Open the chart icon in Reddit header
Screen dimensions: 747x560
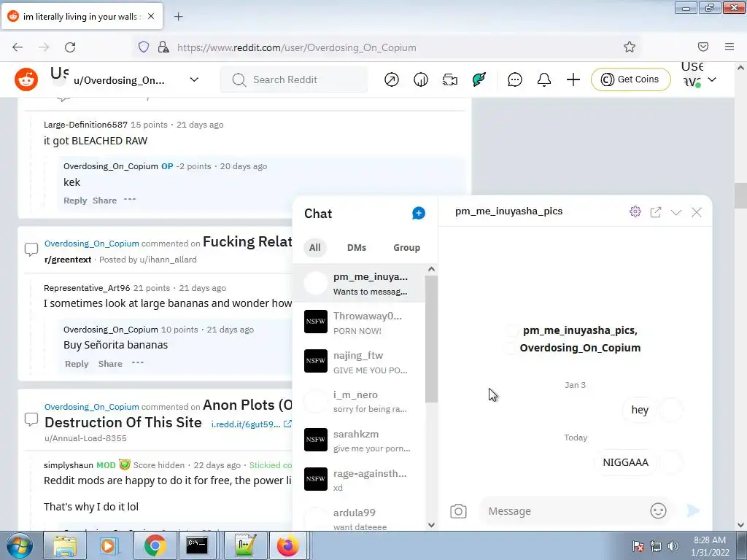421,79
